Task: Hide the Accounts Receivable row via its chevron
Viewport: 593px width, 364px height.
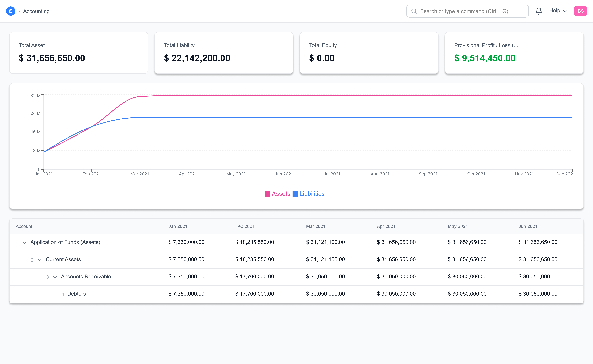Action: pos(55,277)
